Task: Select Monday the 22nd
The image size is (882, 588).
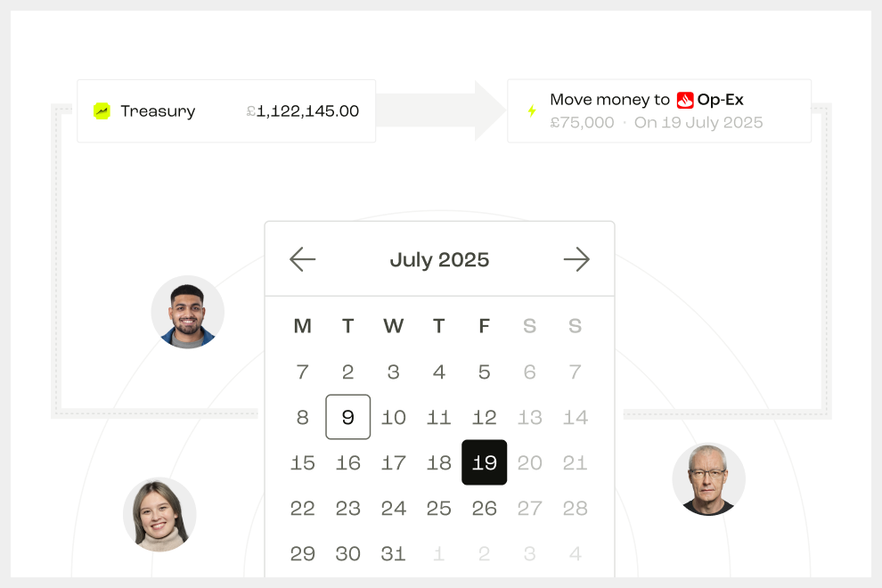Action: tap(303, 508)
